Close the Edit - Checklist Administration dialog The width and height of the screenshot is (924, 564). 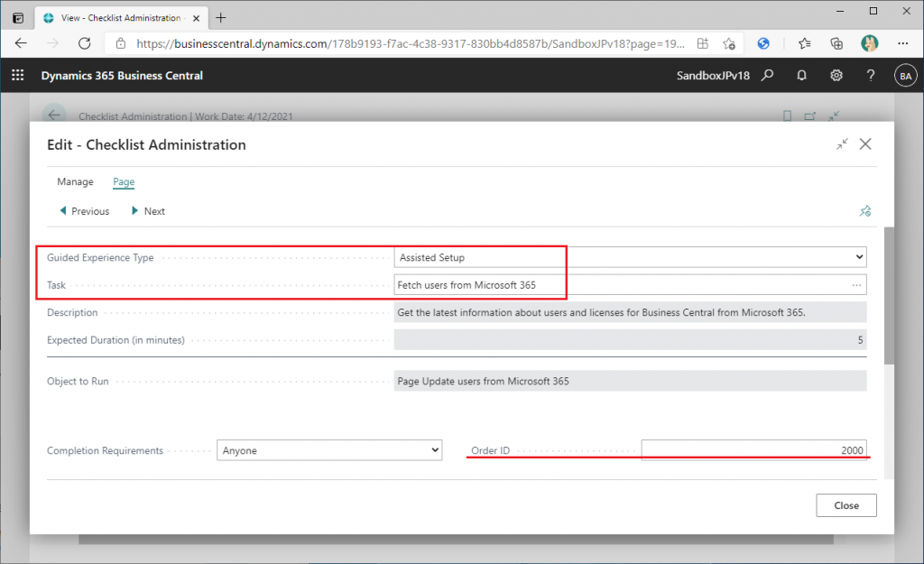(x=865, y=143)
